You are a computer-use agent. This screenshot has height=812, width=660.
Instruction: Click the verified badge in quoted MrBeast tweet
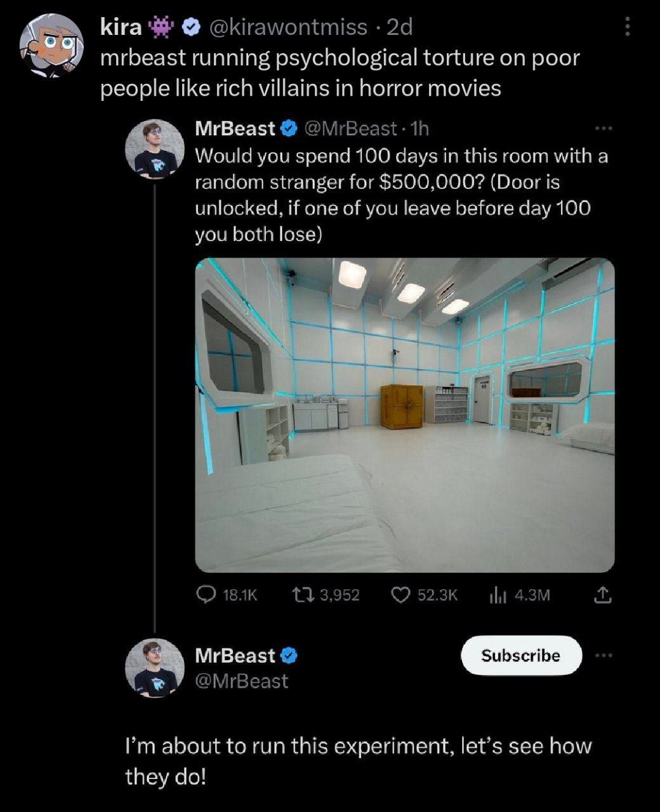point(289,129)
